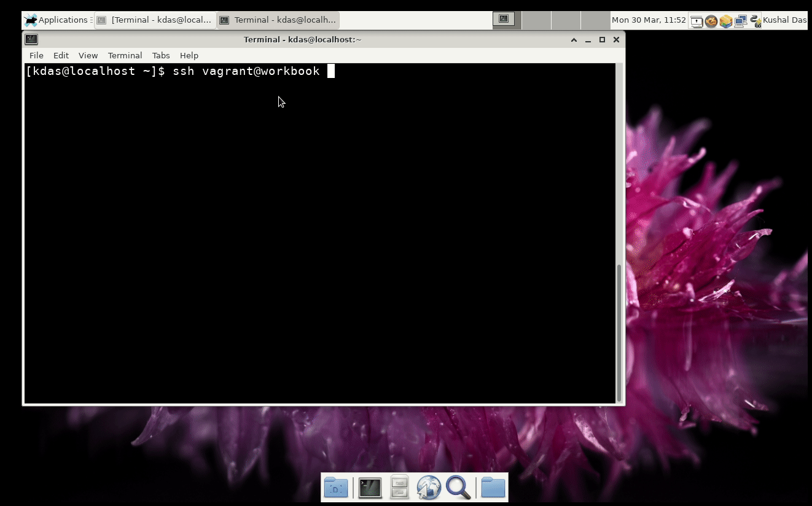Open the Edit menu
812x506 pixels.
pos(61,55)
